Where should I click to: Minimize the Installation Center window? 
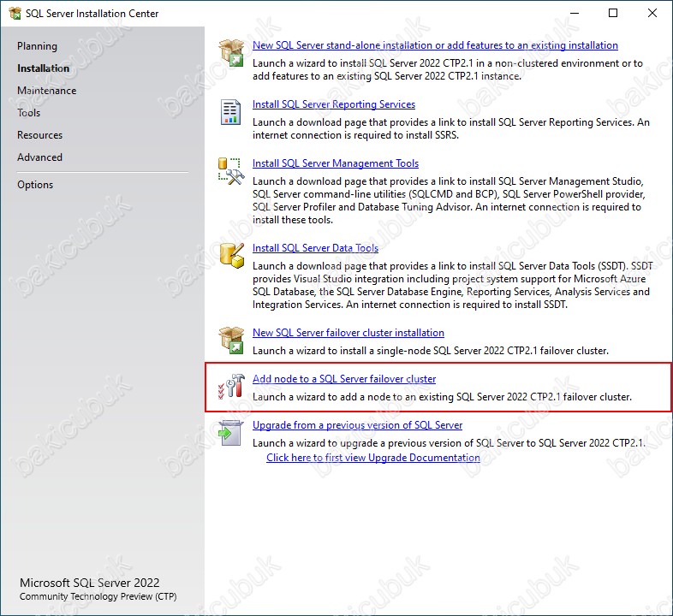pos(575,14)
